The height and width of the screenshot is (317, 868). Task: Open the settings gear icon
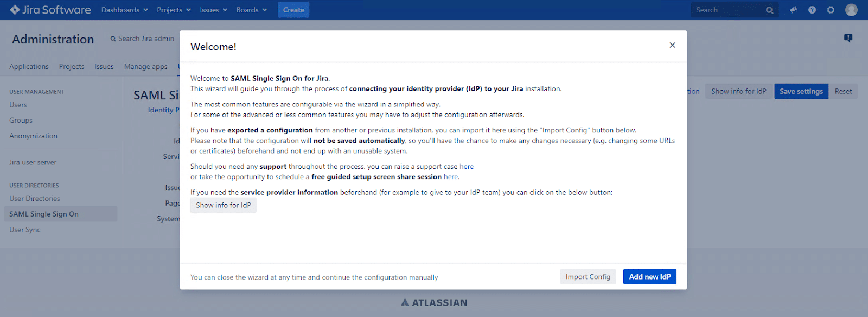tap(831, 10)
